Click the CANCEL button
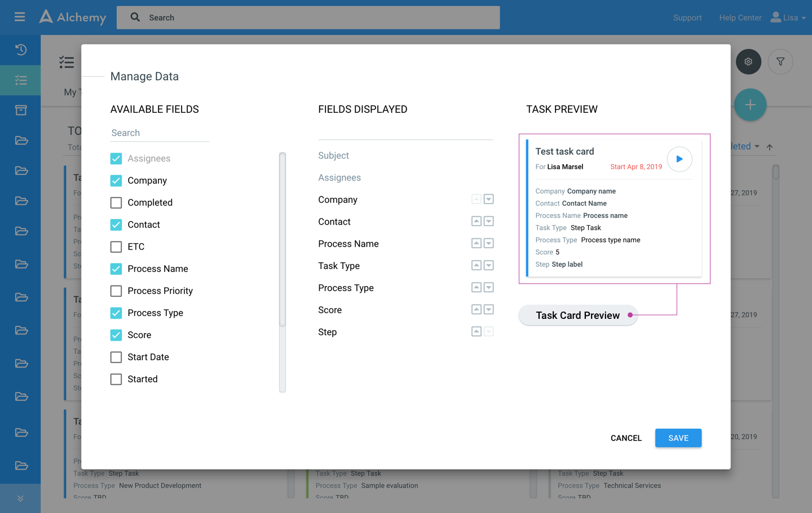The width and height of the screenshot is (812, 513). tap(626, 438)
